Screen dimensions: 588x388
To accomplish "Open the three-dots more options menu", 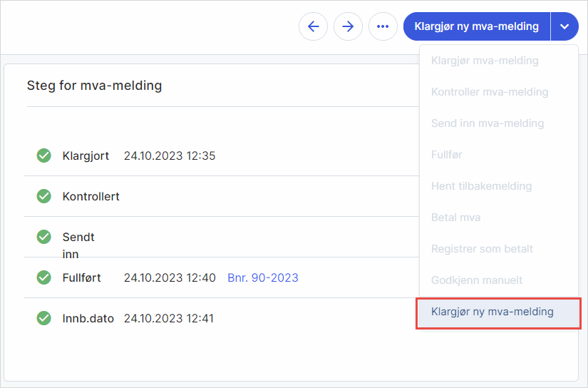I will click(x=383, y=26).
